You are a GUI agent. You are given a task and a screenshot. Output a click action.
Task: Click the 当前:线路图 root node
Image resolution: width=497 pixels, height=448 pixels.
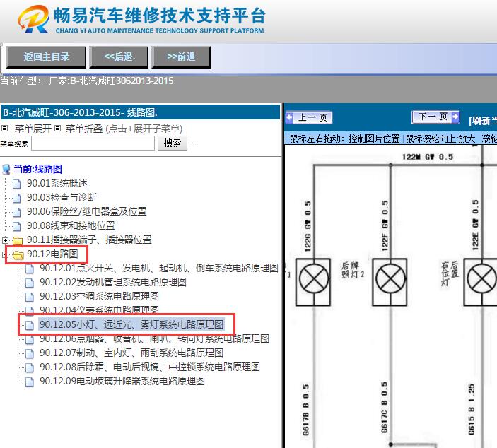[x=37, y=169]
